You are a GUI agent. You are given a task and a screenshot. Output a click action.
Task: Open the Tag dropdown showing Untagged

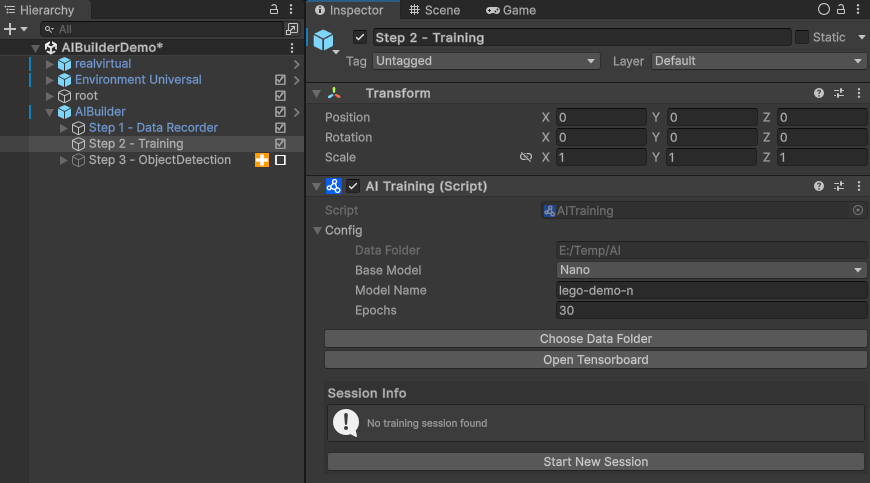pyautogui.click(x=485, y=61)
